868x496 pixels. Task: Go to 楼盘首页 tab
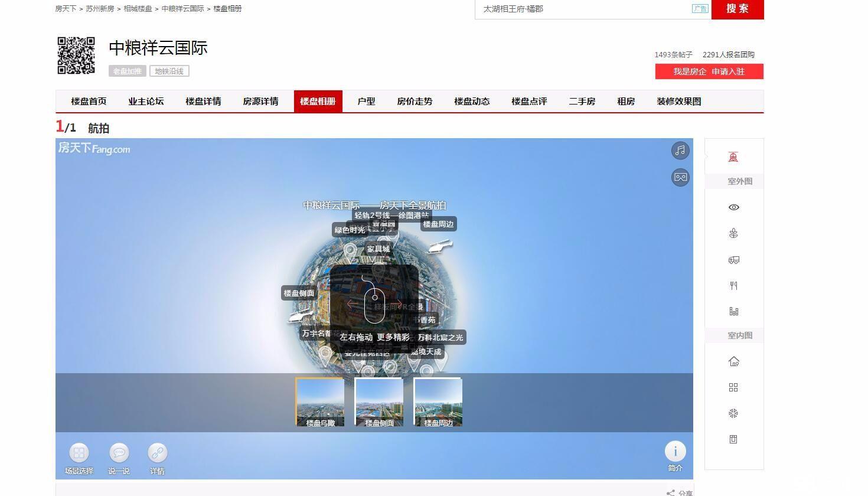pos(89,101)
